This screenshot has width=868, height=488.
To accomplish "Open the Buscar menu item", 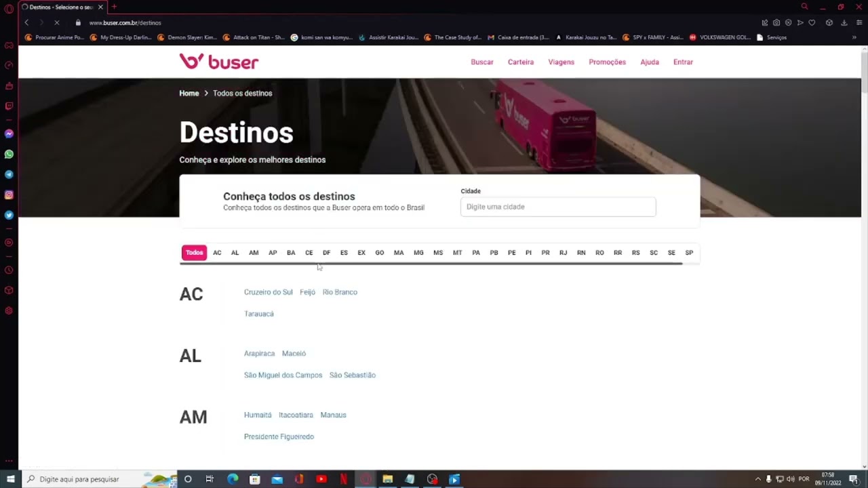I will click(482, 62).
